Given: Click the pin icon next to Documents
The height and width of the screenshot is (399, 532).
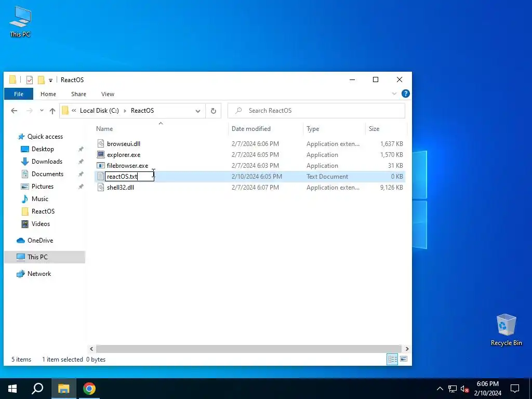Looking at the screenshot, I should click(x=81, y=174).
